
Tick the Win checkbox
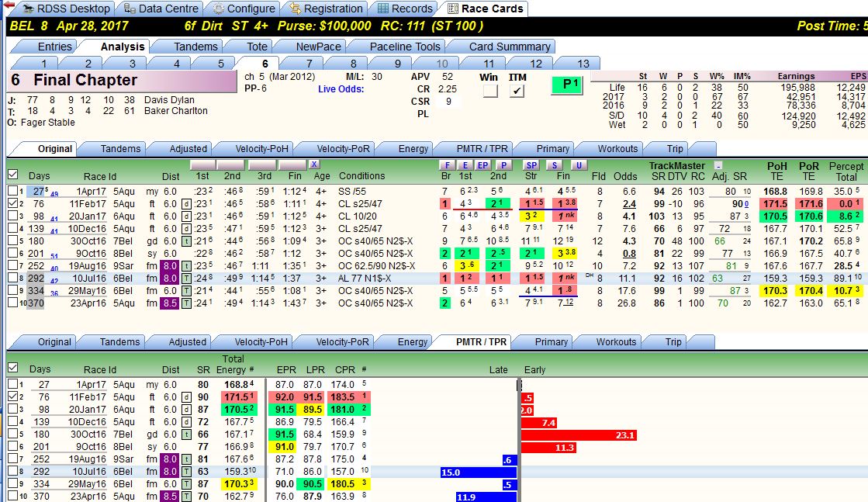(x=490, y=91)
